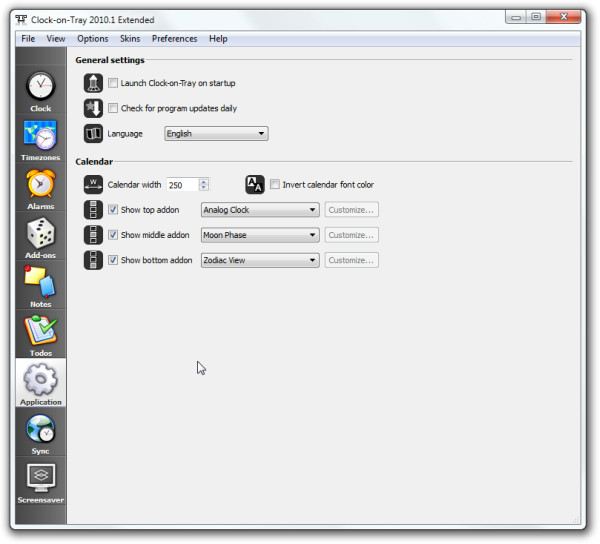Click the bottom addon position icon
The height and width of the screenshot is (544, 600).
[x=93, y=260]
